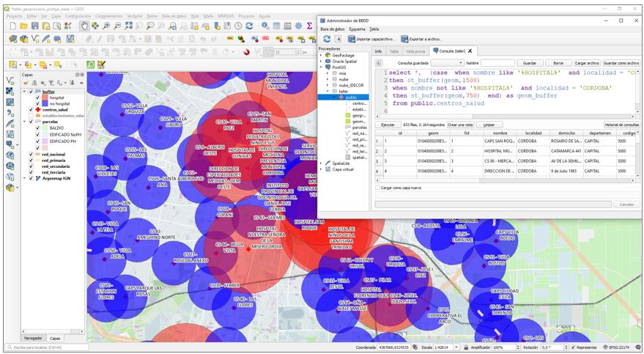The height and width of the screenshot is (354, 644).
Task: Click the Refresh icon in the DB Manager toolbar
Action: coord(327,39)
